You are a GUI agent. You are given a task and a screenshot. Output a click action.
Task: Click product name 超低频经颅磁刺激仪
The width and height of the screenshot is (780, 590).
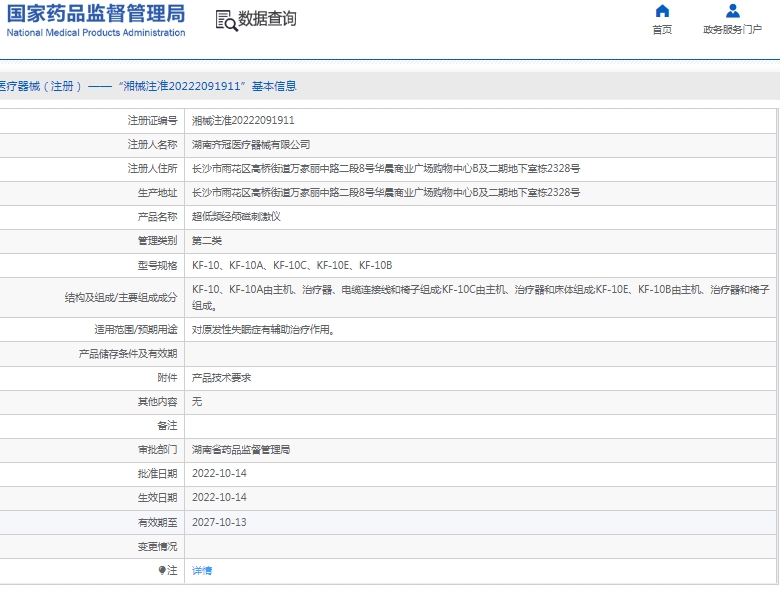tap(236, 217)
